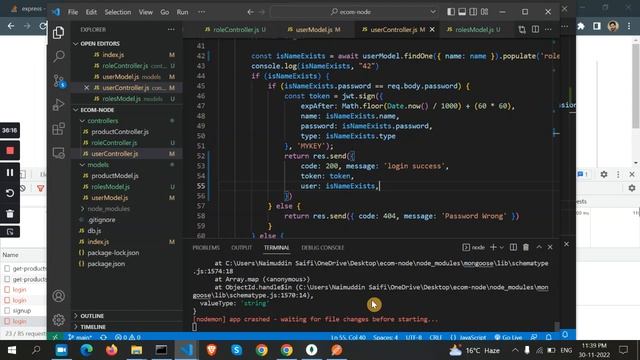640x360 pixels.
Task: Split the terminal panel
Action: tap(513, 247)
